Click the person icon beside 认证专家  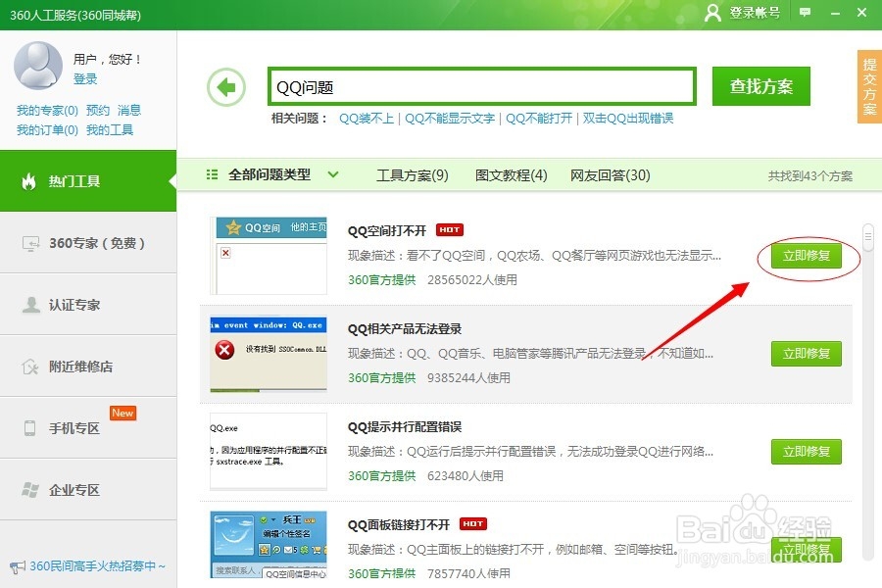coord(30,305)
